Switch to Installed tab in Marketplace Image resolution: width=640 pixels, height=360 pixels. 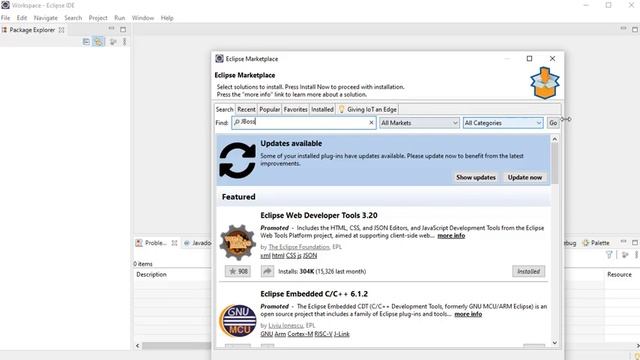tap(322, 109)
